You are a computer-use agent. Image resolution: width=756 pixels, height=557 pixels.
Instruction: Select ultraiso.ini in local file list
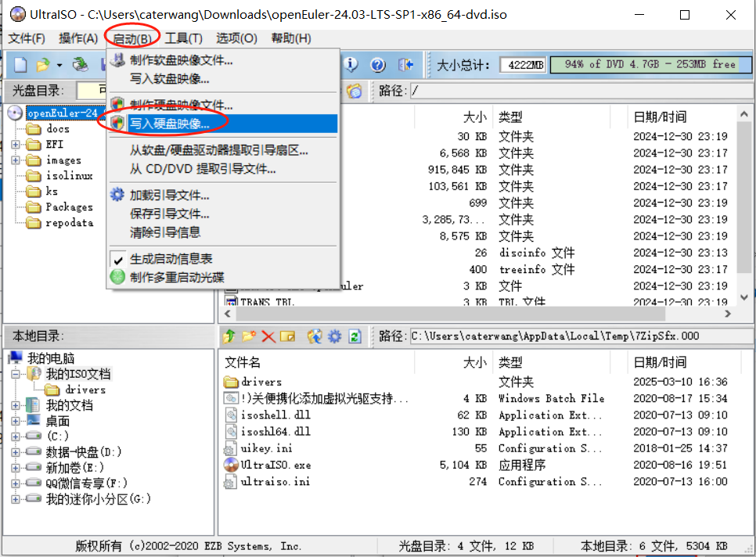(275, 482)
